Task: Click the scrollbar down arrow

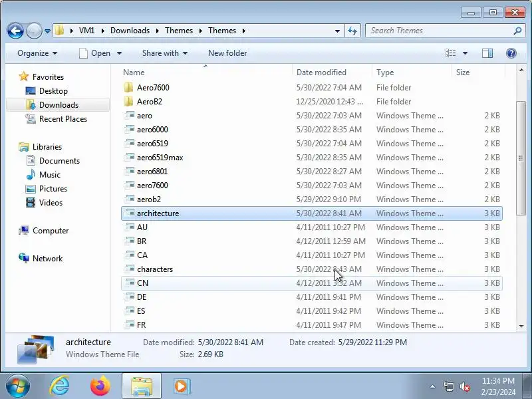Action: [x=521, y=326]
